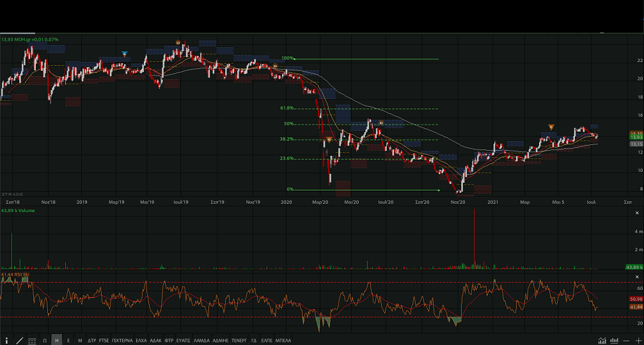Click the orange marker near Μαι 5
The height and width of the screenshot is (345, 644).
pos(551,126)
